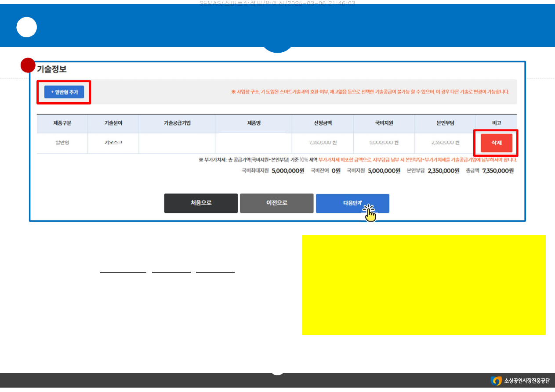Select the 기술분야 column header
Screen dimensions: 555x392
(x=113, y=123)
